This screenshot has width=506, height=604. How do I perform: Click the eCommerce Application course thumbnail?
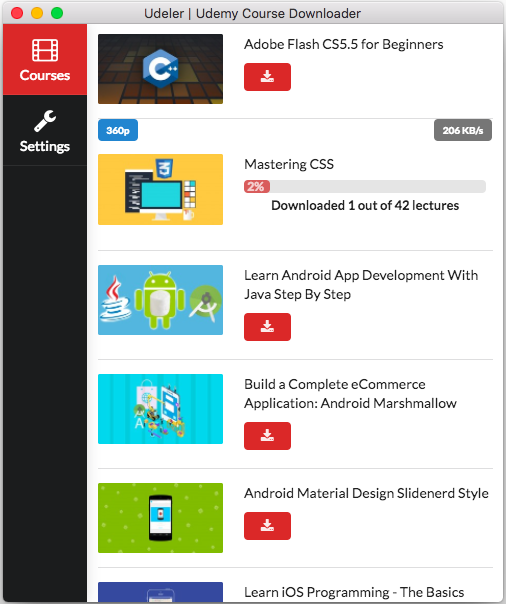[160, 409]
